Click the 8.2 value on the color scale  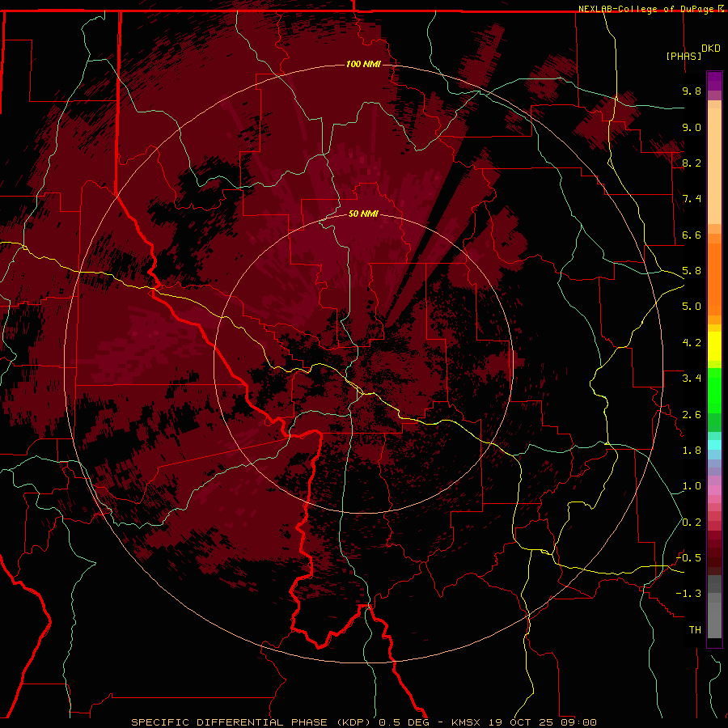point(692,163)
